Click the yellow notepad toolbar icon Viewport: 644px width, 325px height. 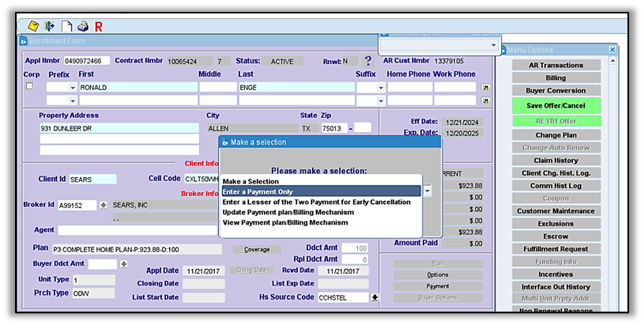pos(33,26)
